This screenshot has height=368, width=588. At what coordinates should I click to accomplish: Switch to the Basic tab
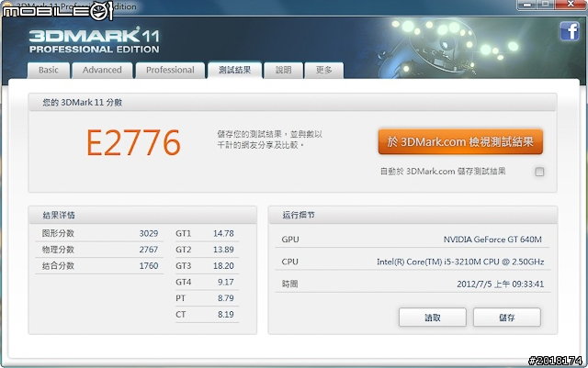tap(49, 70)
